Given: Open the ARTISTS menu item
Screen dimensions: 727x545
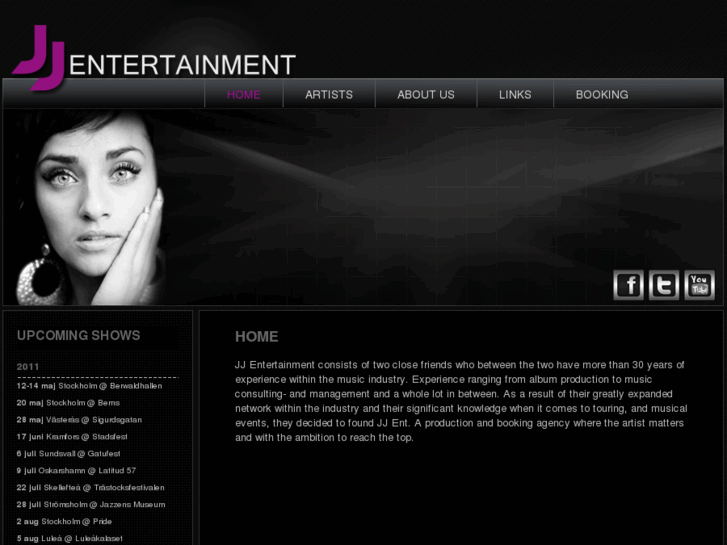Looking at the screenshot, I should [329, 94].
